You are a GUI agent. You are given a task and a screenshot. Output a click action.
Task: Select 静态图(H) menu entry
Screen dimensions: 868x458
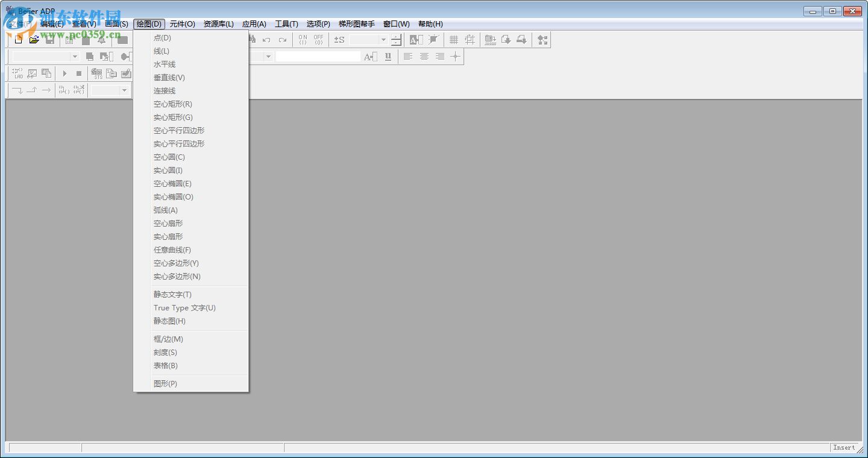pos(191,321)
